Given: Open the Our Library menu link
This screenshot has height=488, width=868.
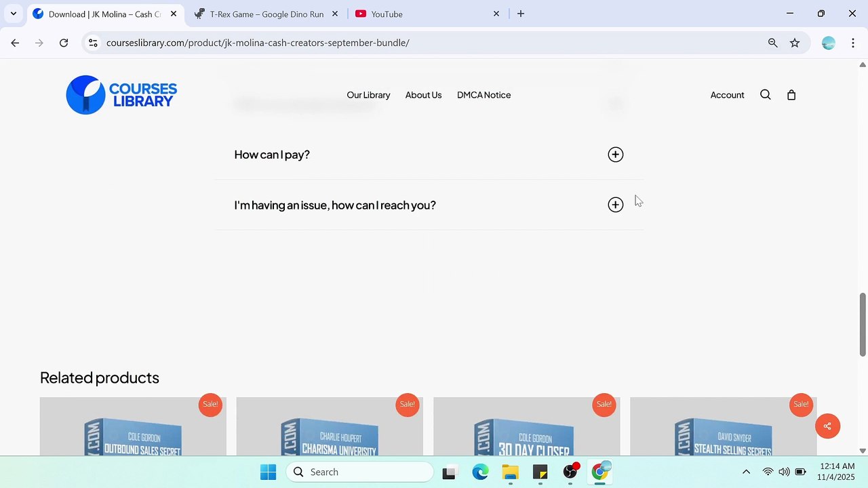Looking at the screenshot, I should point(368,95).
